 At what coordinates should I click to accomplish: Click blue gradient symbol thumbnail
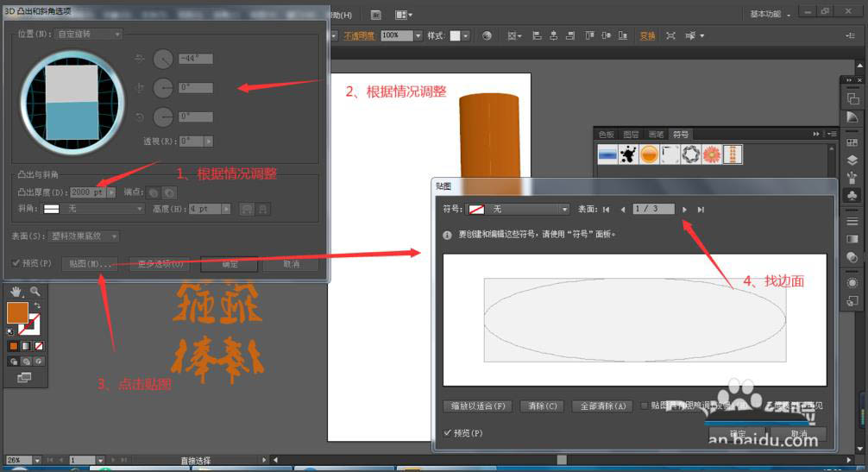click(x=607, y=154)
